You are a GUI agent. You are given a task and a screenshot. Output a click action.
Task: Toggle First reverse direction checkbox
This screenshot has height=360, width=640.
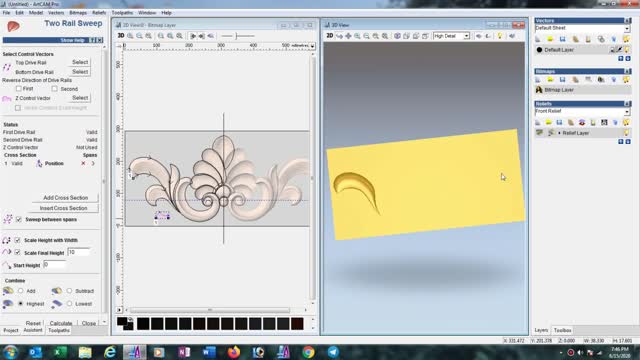[18, 89]
